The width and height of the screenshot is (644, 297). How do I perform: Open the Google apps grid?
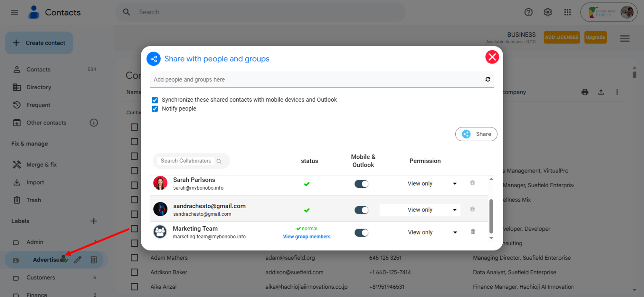[567, 12]
